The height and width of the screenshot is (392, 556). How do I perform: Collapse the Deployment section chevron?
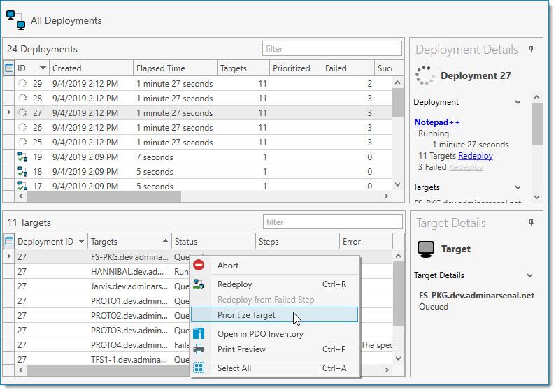(518, 102)
